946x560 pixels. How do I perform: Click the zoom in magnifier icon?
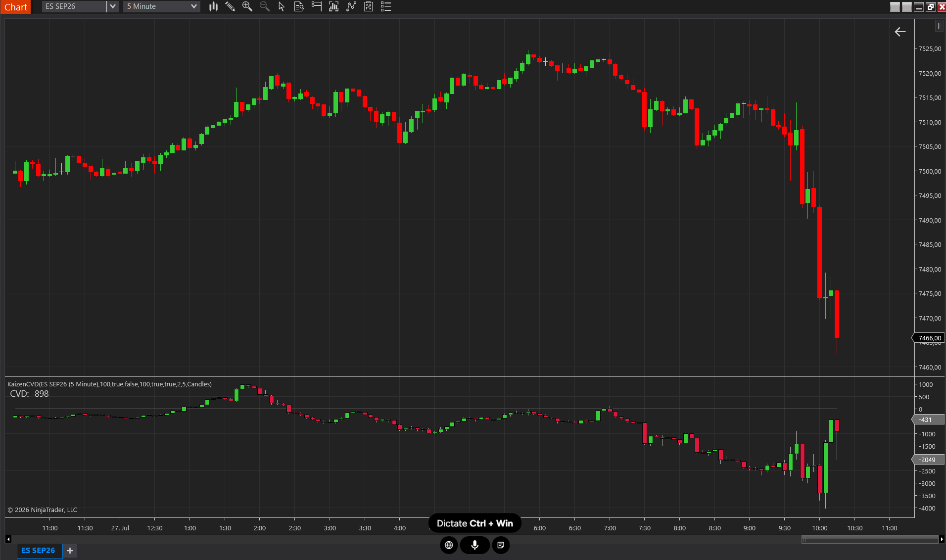click(247, 6)
